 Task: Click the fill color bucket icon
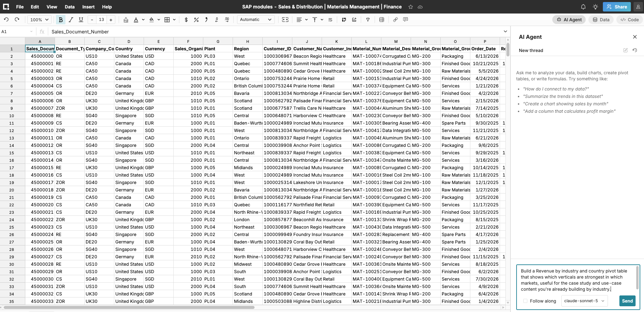click(x=151, y=20)
